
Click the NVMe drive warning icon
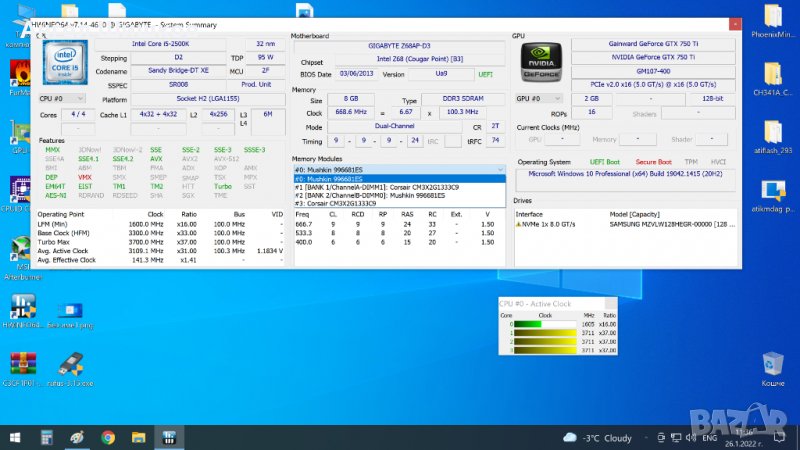click(x=520, y=225)
